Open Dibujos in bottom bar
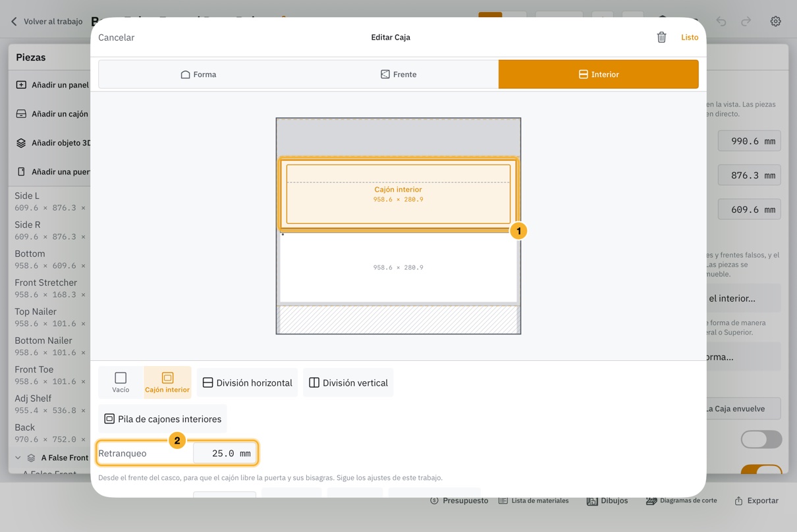 click(x=607, y=500)
